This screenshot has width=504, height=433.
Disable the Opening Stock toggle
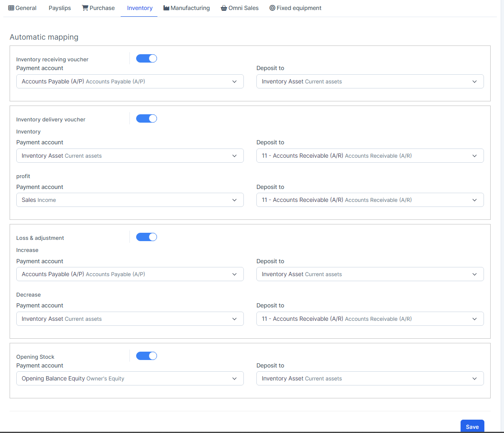[147, 356]
